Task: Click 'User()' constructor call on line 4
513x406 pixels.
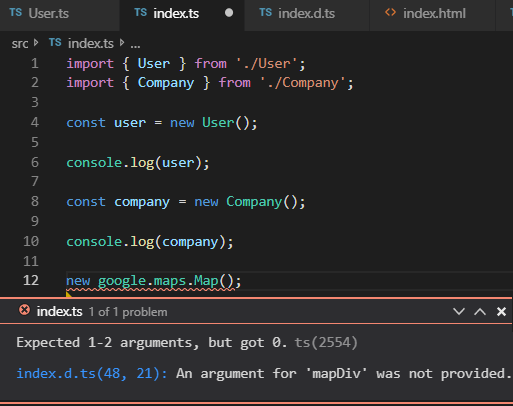Action: point(226,123)
